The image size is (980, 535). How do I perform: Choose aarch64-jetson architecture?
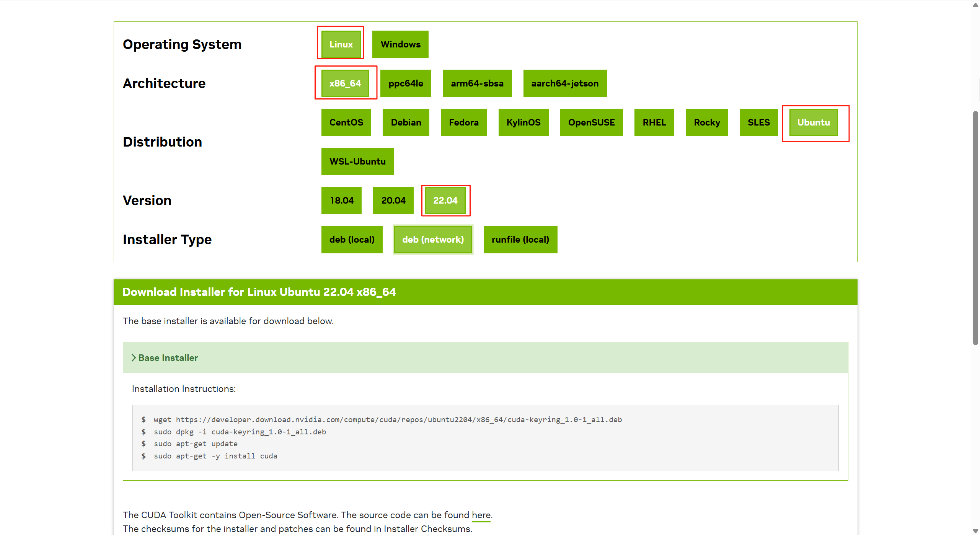(564, 83)
